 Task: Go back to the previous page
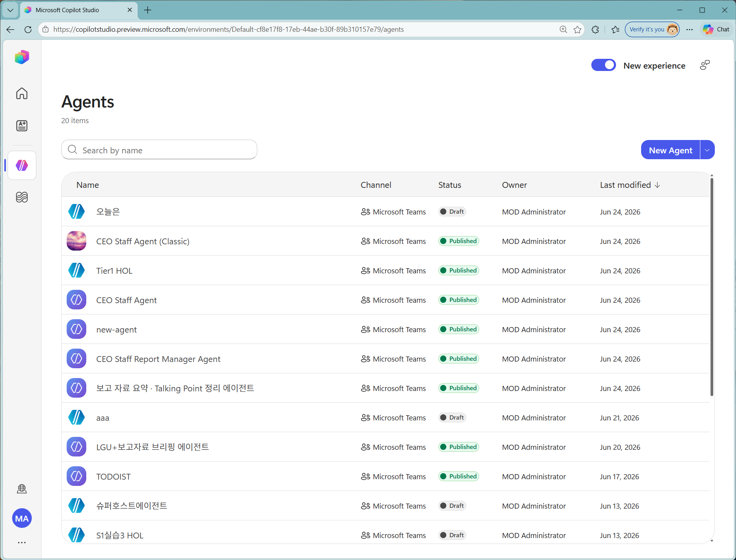click(x=11, y=29)
